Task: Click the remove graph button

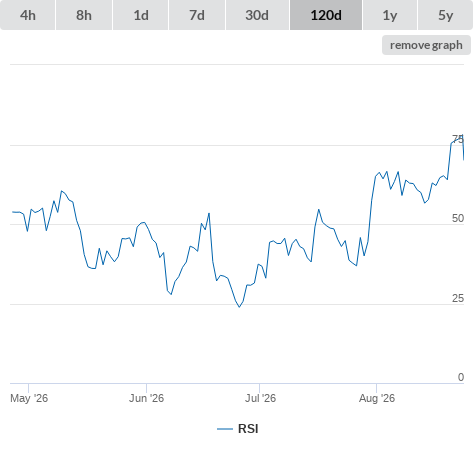Action: pos(426,45)
